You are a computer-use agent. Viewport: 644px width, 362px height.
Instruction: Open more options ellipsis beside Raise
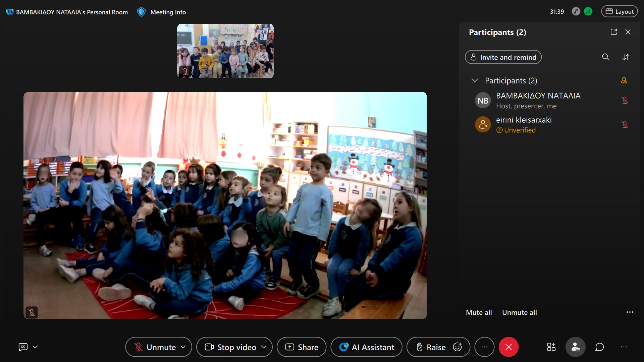484,347
